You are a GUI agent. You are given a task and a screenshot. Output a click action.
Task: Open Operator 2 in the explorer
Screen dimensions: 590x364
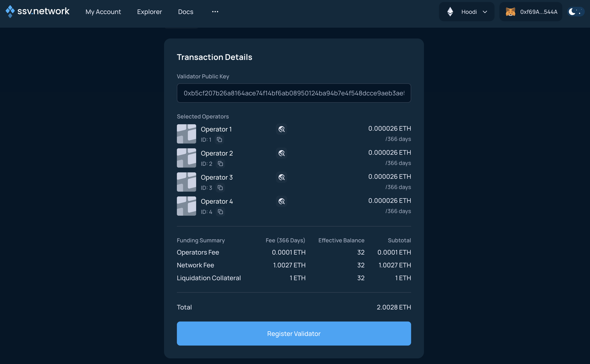tap(282, 153)
